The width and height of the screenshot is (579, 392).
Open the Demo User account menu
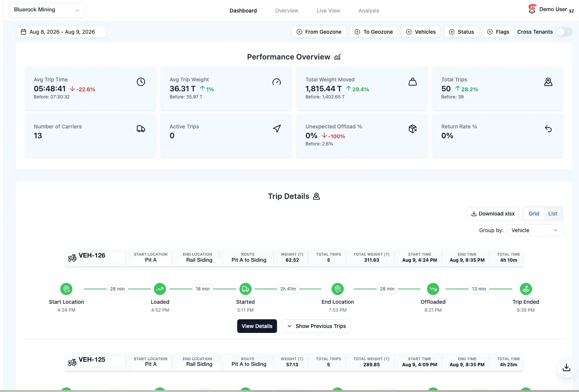click(x=553, y=9)
